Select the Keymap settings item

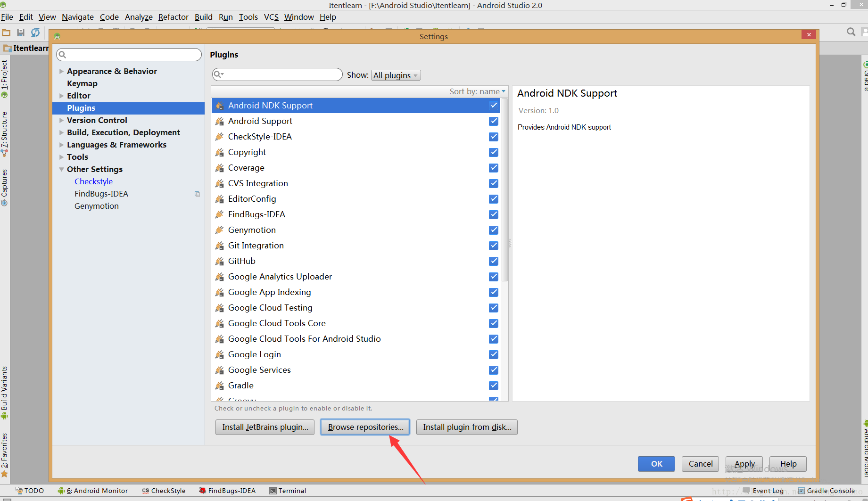pos(82,83)
